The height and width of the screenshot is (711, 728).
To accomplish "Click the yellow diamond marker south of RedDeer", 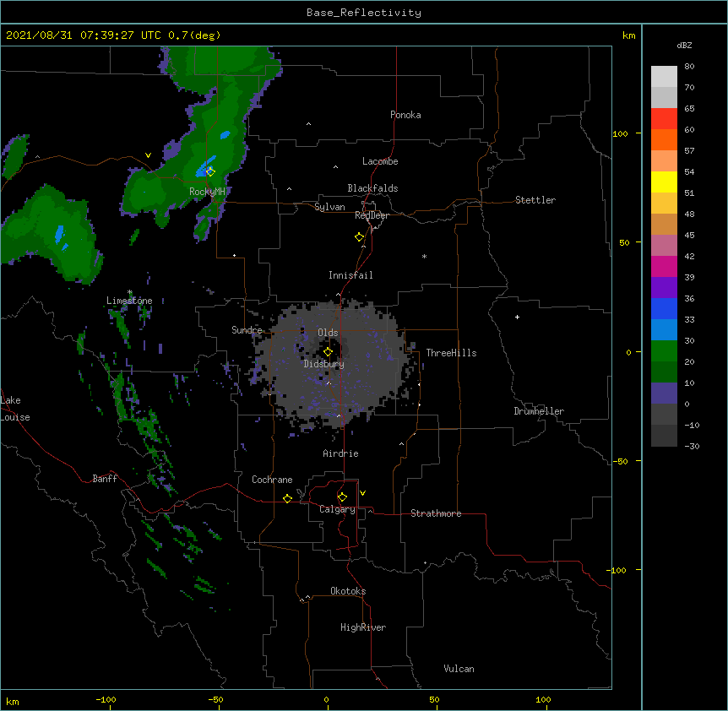I will pos(359,237).
